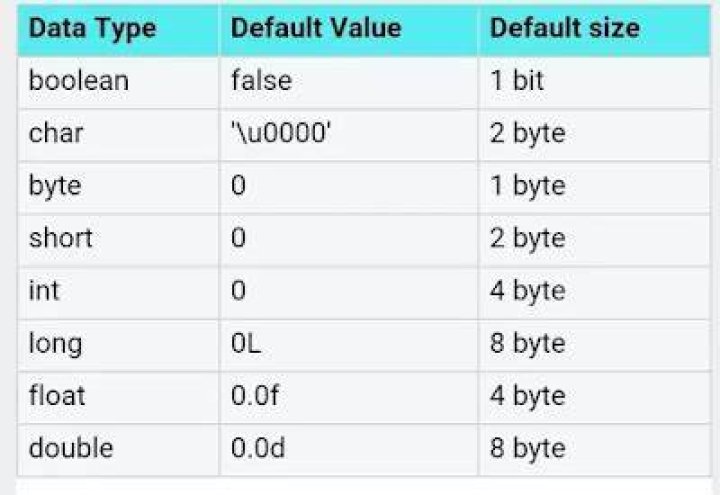Select the short data type cell
Image resolution: width=720 pixels, height=495 pixels.
(118, 239)
